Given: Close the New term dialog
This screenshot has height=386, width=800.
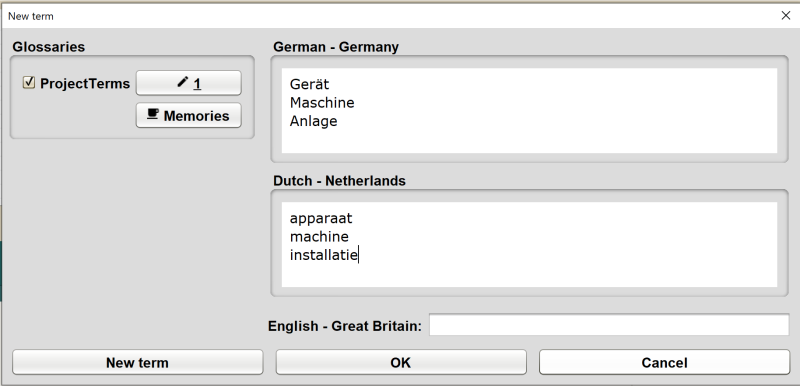Looking at the screenshot, I should 786,15.
